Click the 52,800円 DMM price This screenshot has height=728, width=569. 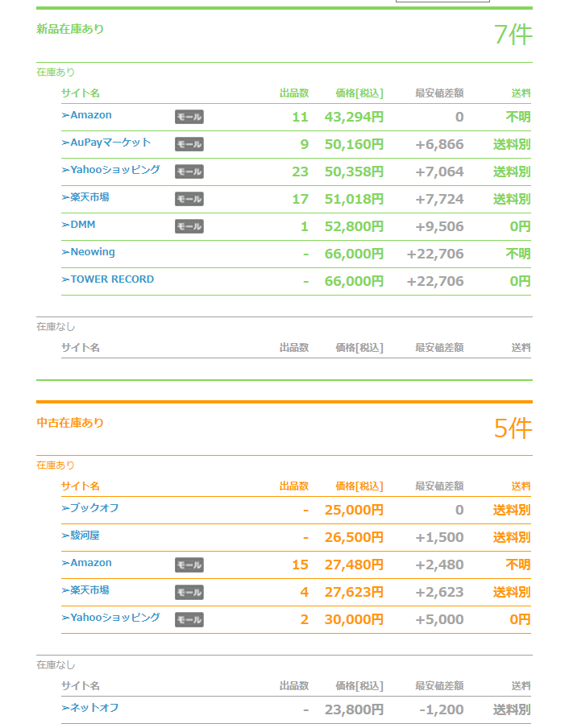pyautogui.click(x=354, y=226)
